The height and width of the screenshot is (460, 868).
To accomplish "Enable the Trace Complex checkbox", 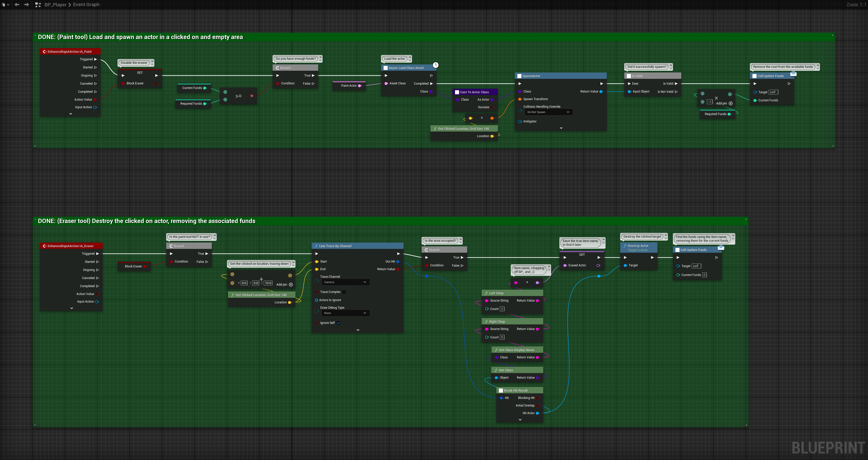I will pos(344,292).
